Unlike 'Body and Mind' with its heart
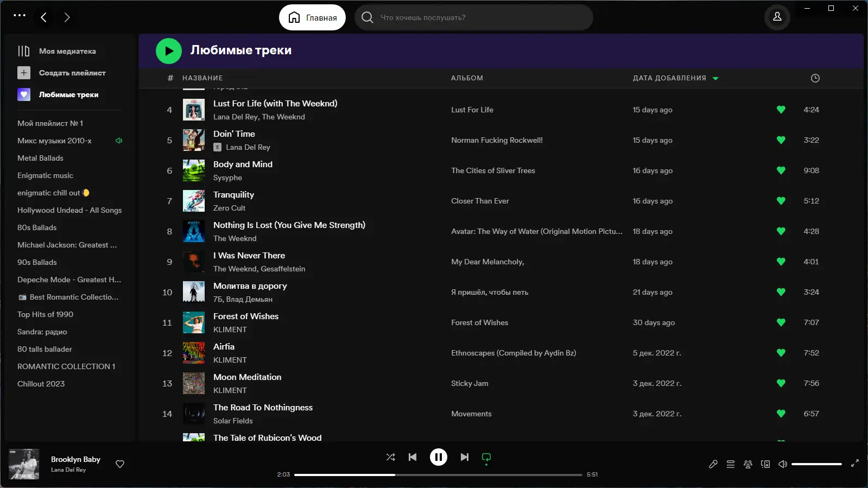Image resolution: width=868 pixels, height=488 pixels. (781, 170)
